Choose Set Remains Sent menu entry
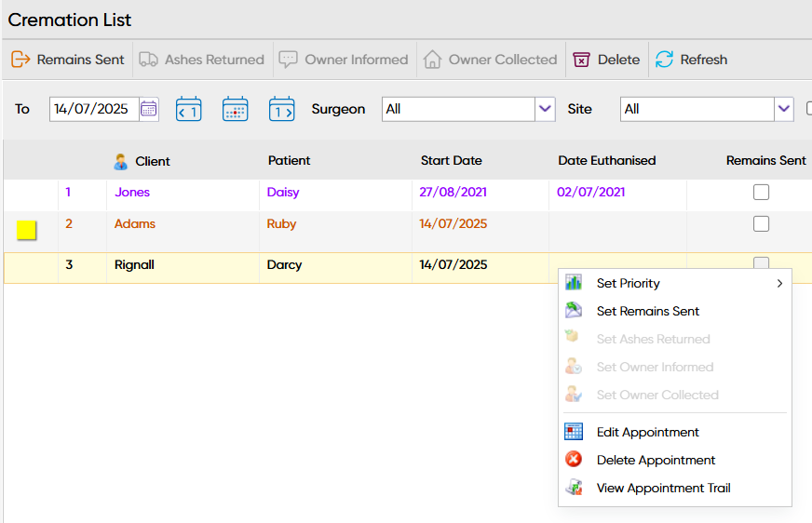The height and width of the screenshot is (523, 812). pyautogui.click(x=675, y=311)
